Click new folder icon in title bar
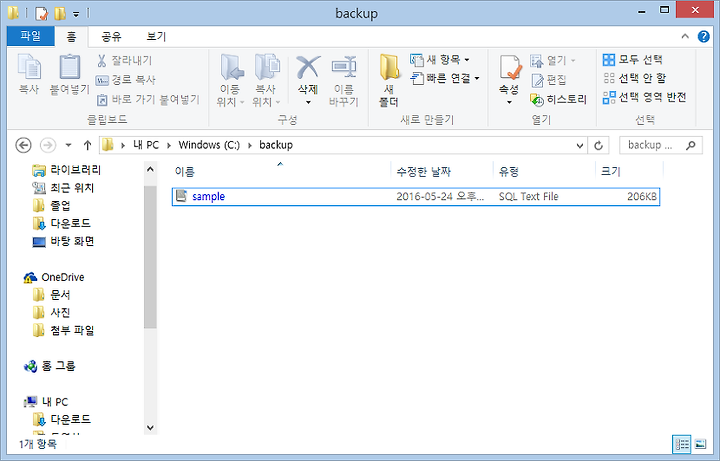 pos(60,13)
